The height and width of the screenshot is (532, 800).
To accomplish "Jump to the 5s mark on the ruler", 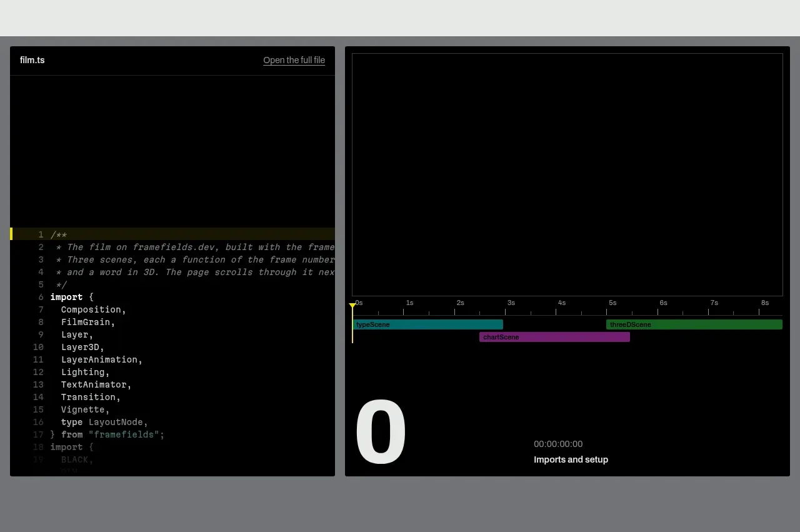I will (612, 303).
